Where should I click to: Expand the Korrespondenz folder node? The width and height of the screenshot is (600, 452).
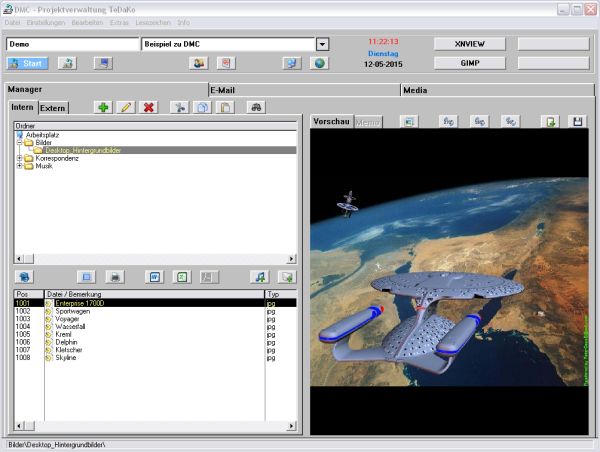(20, 158)
